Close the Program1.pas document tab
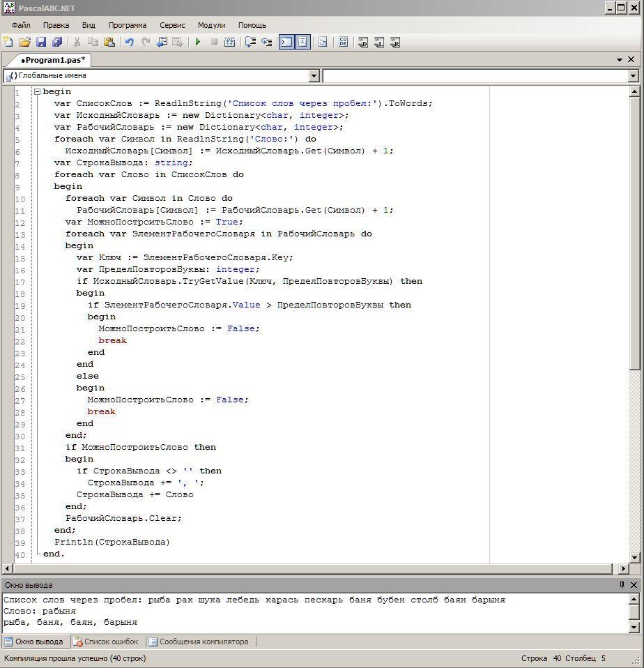Image resolution: width=644 pixels, height=668 pixels. click(x=631, y=60)
